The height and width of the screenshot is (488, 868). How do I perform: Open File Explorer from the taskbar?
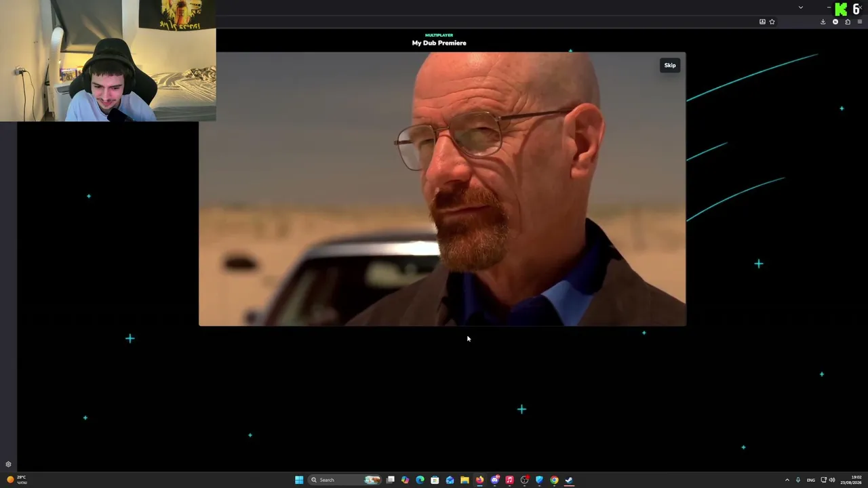pos(465,480)
